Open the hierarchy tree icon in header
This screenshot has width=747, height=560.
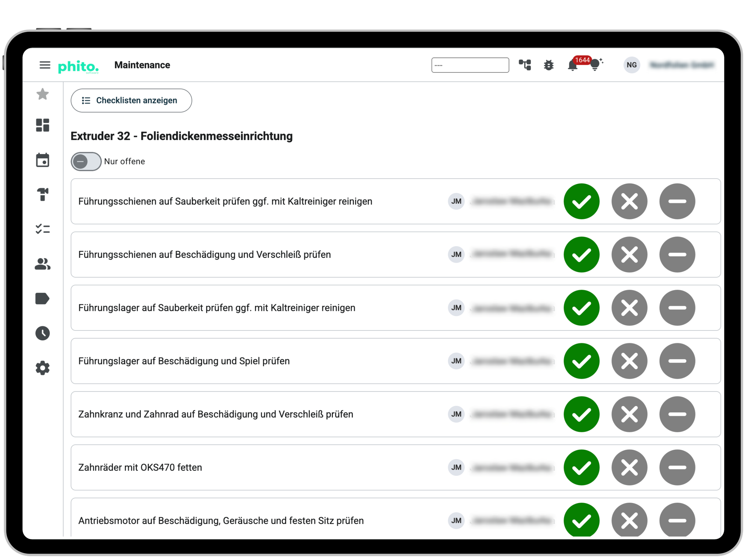pos(525,65)
